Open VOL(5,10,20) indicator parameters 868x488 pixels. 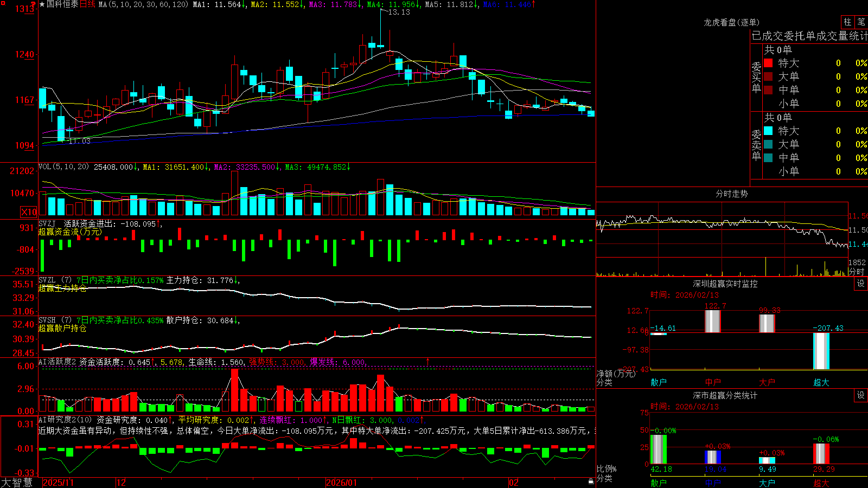click(x=63, y=167)
